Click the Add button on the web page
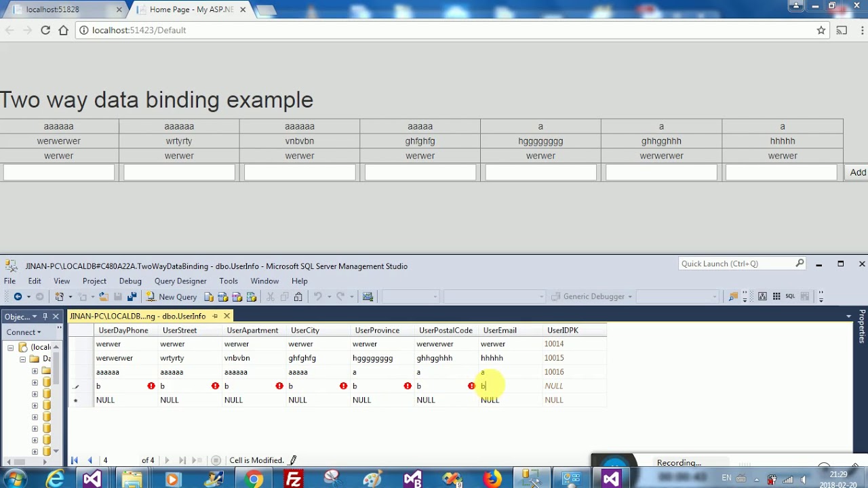Viewport: 868px width, 488px height. (x=858, y=172)
